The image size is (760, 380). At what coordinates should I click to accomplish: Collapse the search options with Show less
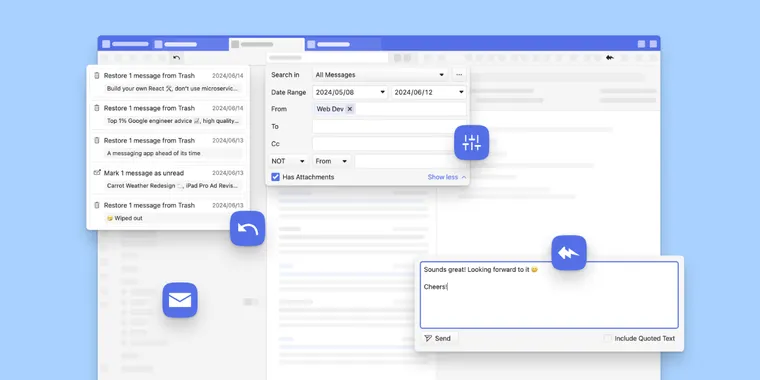tap(447, 177)
